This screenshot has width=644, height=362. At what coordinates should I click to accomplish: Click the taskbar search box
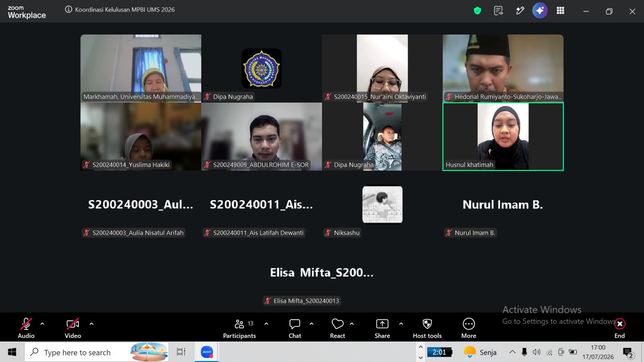pos(97,352)
